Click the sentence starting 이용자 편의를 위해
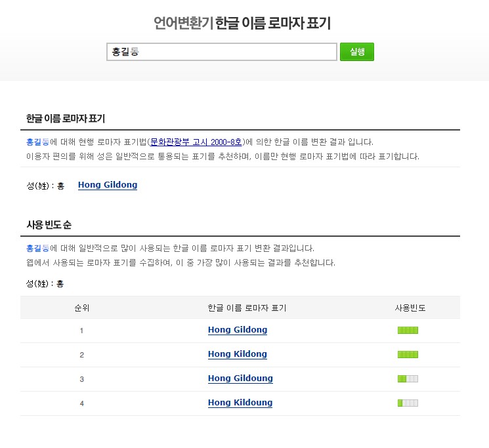Image resolution: width=489 pixels, height=448 pixels. coord(223,156)
